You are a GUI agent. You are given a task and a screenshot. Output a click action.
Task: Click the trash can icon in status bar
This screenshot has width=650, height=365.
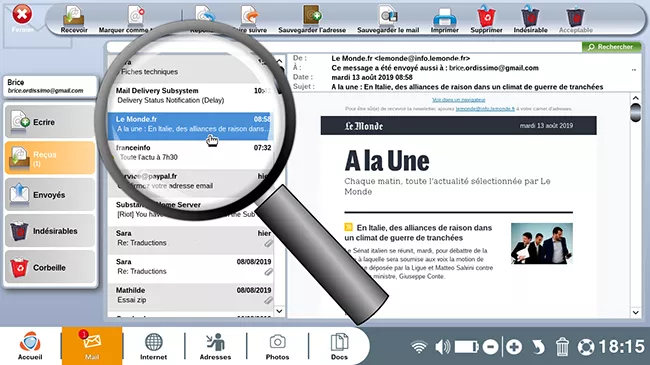(x=562, y=347)
